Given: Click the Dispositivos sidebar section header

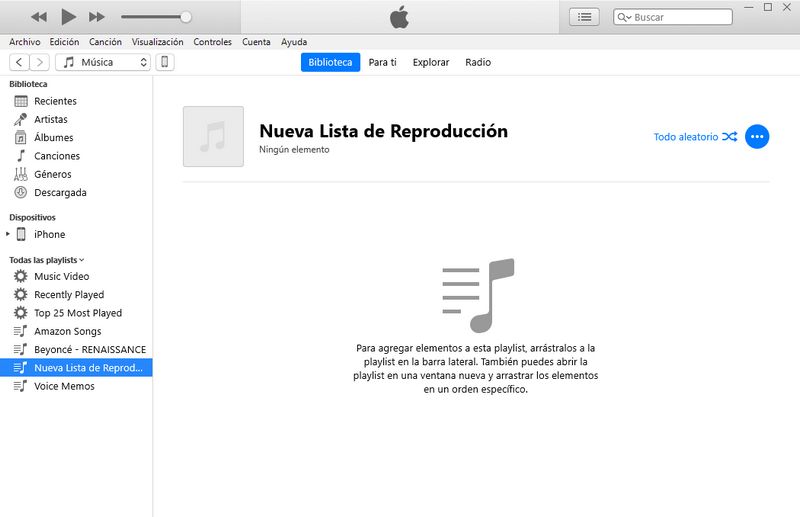Looking at the screenshot, I should tap(32, 217).
